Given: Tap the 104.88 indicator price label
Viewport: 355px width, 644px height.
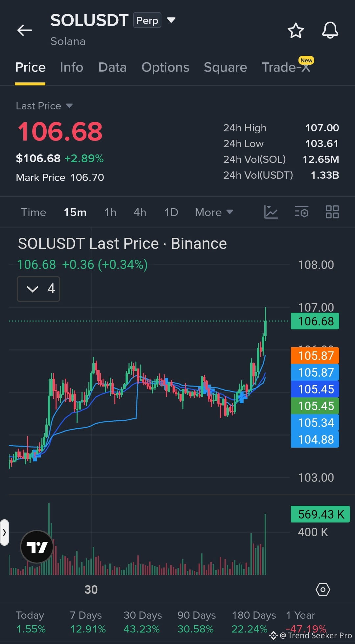Looking at the screenshot, I should (315, 439).
